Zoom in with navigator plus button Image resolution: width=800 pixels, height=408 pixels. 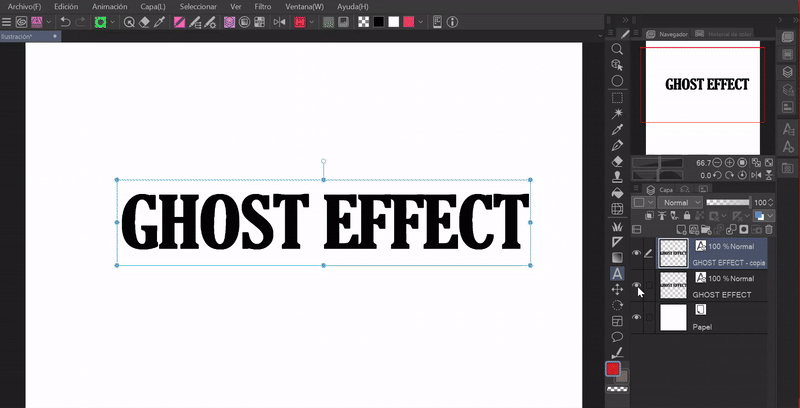[730, 163]
